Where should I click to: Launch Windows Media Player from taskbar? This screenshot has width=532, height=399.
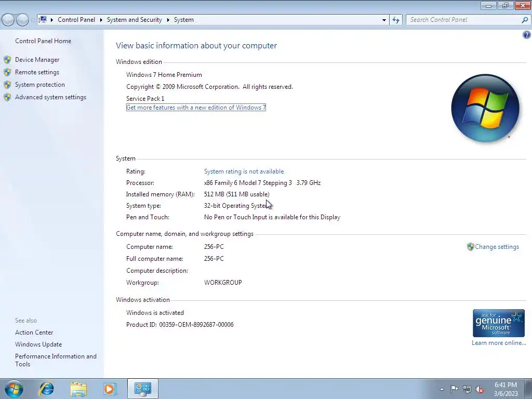[x=110, y=389]
